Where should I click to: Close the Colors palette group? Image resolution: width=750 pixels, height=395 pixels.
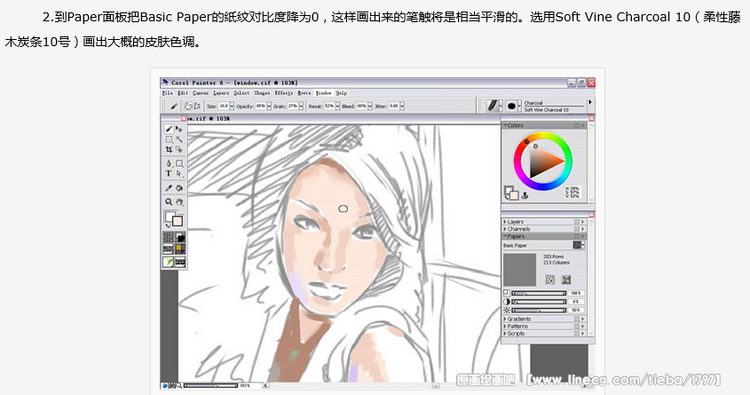[x=591, y=118]
